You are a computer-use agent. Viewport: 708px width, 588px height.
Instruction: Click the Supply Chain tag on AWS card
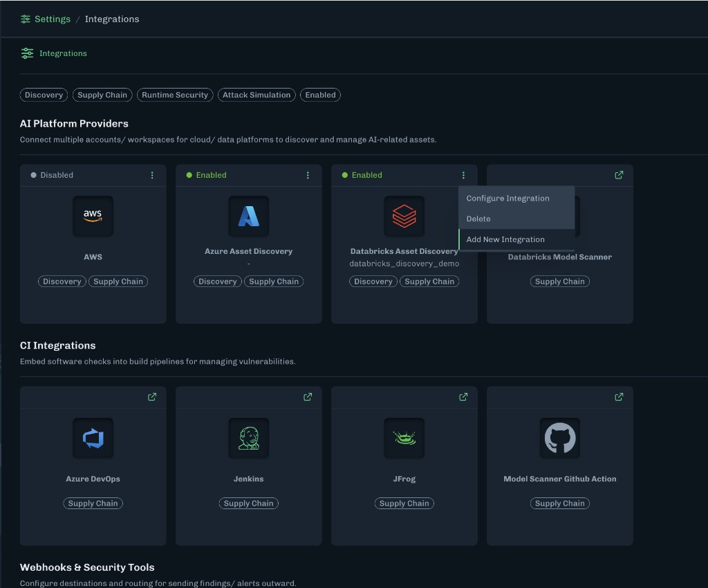click(118, 282)
